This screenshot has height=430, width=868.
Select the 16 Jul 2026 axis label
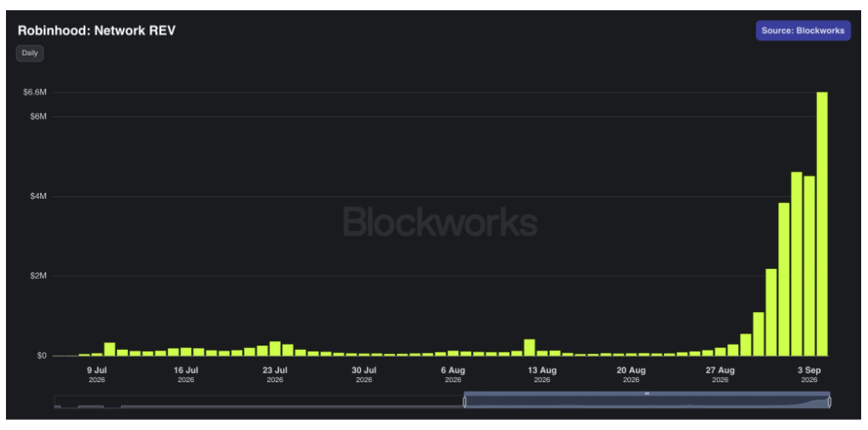(x=185, y=374)
